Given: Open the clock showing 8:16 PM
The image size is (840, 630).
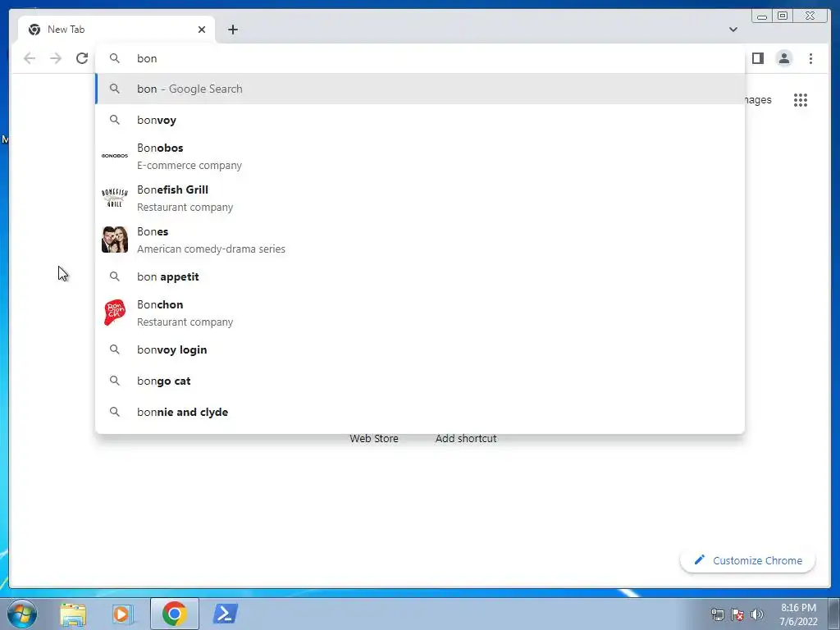Looking at the screenshot, I should (x=798, y=614).
